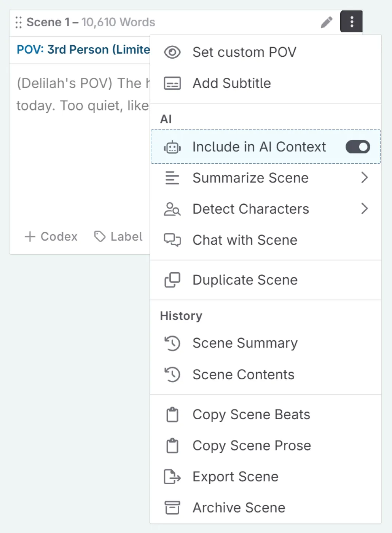Open Scene Summary history
This screenshot has width=392, height=533.
245,343
